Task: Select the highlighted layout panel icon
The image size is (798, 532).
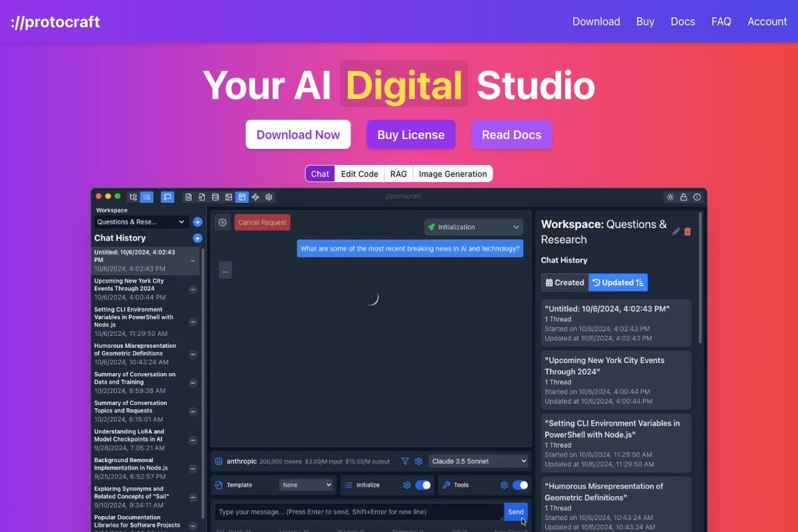Action: [242, 197]
